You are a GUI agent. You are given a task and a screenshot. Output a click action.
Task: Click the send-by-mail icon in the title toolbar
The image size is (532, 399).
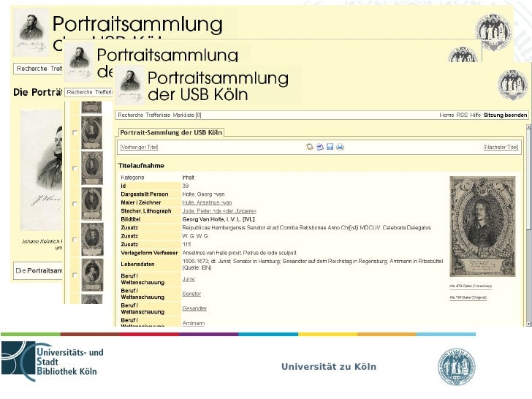tap(319, 147)
